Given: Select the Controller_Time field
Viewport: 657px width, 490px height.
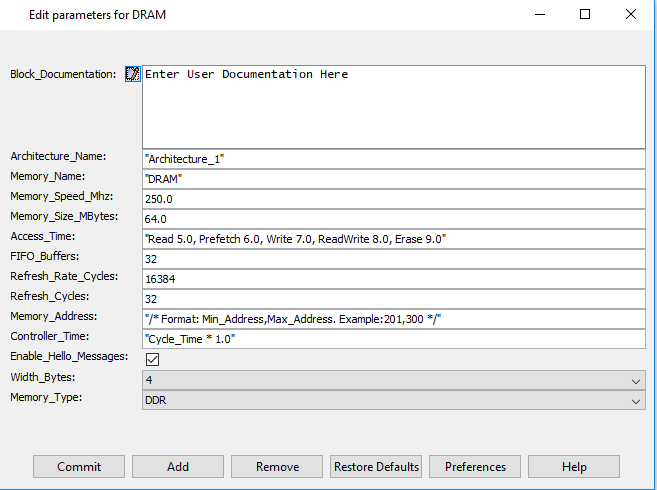Looking at the screenshot, I should [394, 339].
